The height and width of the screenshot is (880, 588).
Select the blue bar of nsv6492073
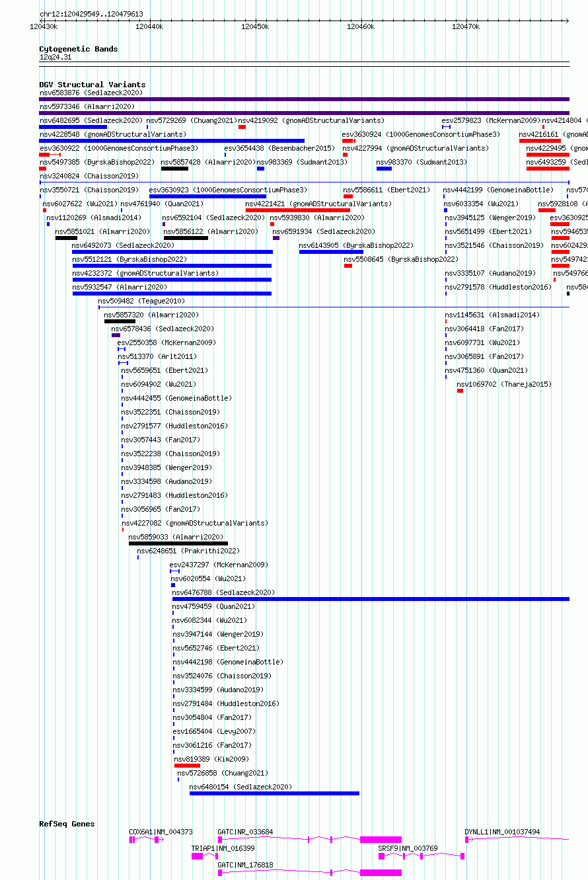(x=172, y=252)
